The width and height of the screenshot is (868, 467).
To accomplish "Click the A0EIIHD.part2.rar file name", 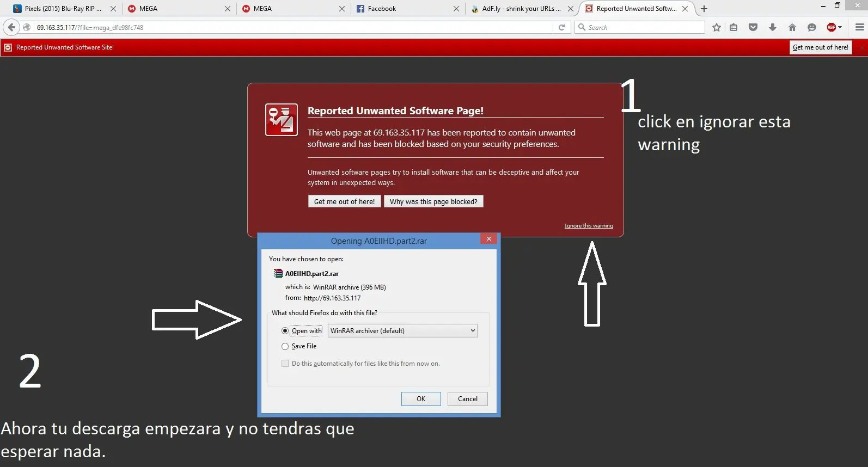I will tap(312, 274).
